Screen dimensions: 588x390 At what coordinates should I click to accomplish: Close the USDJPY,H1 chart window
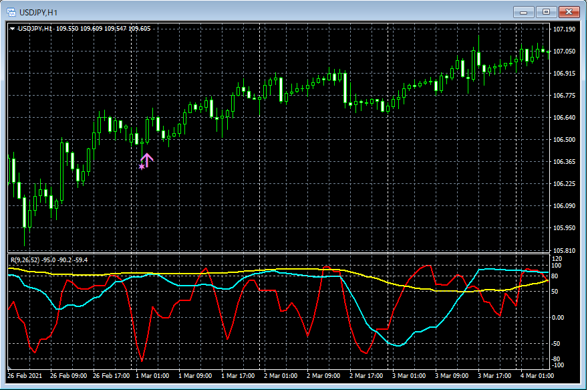pyautogui.click(x=569, y=11)
